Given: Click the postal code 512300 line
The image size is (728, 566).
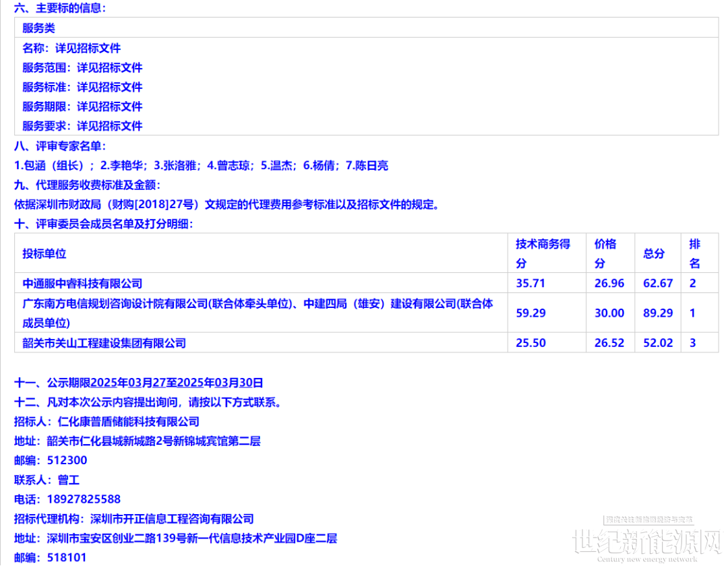Looking at the screenshot, I should click(x=50, y=461).
